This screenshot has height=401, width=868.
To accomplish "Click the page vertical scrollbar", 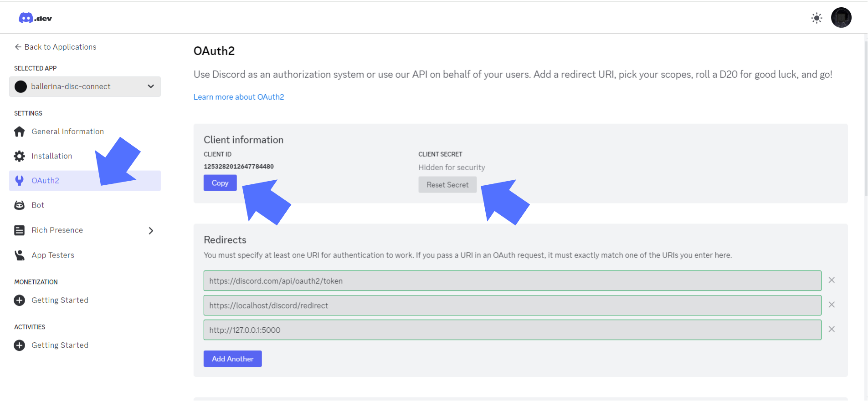I will pos(866,118).
